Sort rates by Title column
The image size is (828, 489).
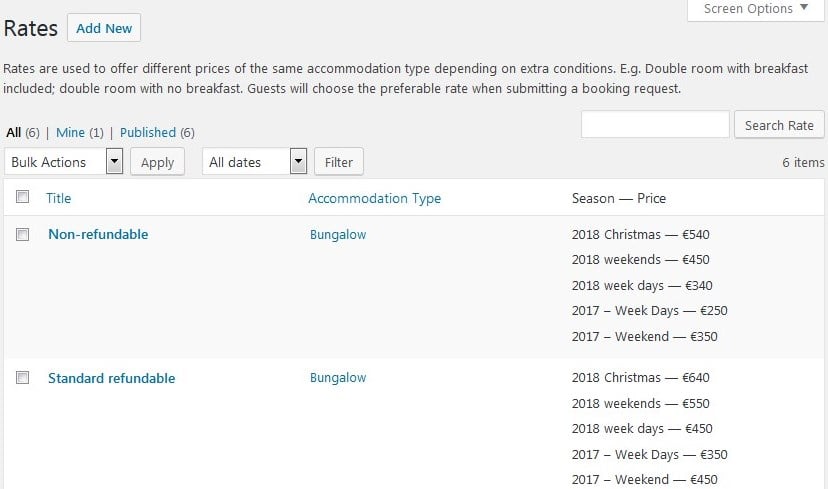pos(59,198)
